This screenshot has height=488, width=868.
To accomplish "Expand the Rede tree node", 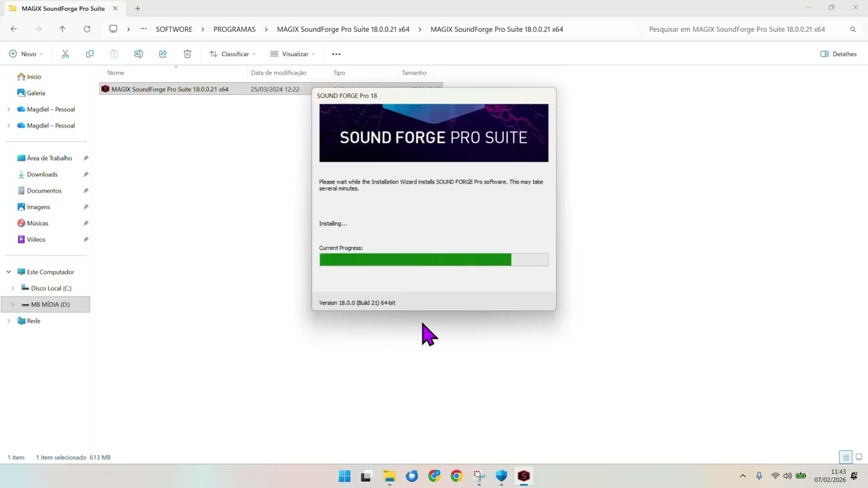I will coord(9,321).
